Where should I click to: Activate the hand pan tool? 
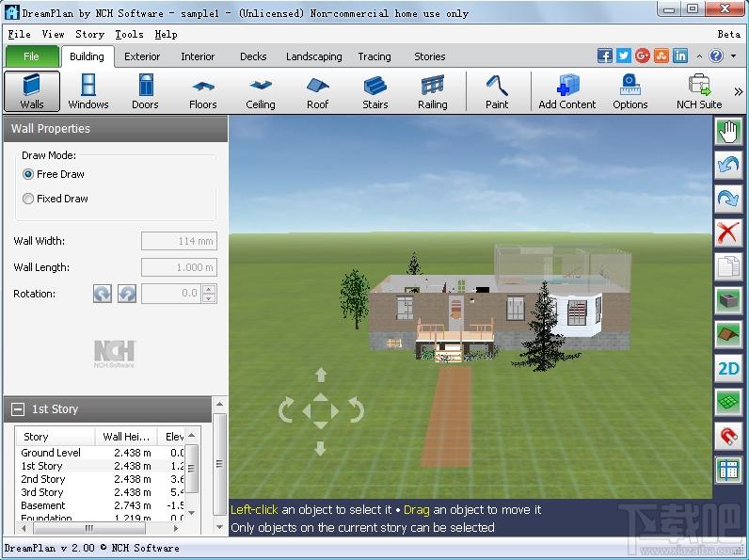point(728,132)
